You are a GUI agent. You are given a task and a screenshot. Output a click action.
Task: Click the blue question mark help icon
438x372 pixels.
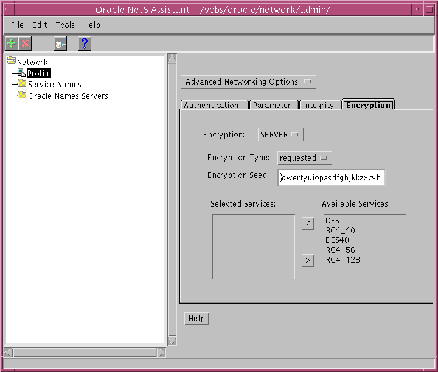85,44
